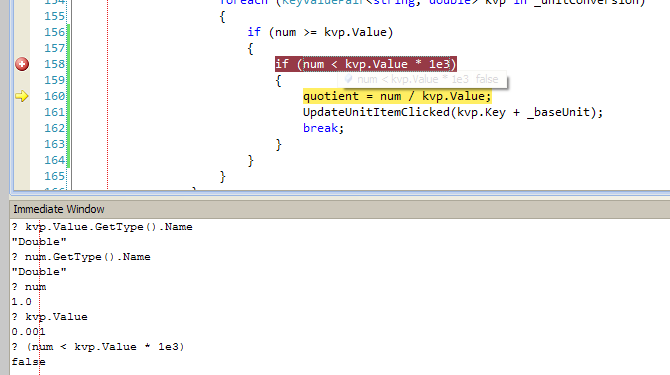Click the '? num' query in Immediate Window
The image size is (670, 375).
click(29, 287)
